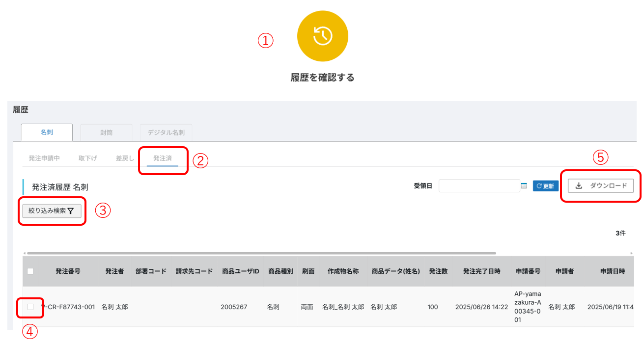Open the デジタル名刺 tab
The image size is (644, 343).
coord(166,132)
